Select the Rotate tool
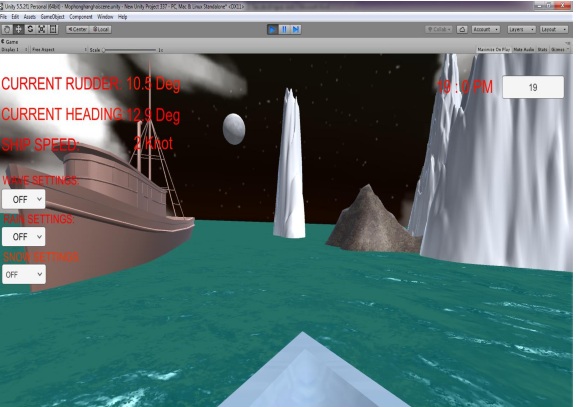Viewport: 576px width, 407px height. pyautogui.click(x=30, y=29)
